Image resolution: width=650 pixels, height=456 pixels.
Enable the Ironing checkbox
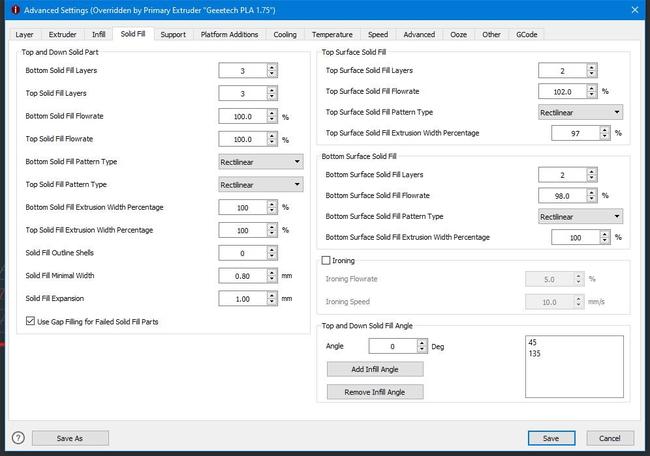pos(324,260)
